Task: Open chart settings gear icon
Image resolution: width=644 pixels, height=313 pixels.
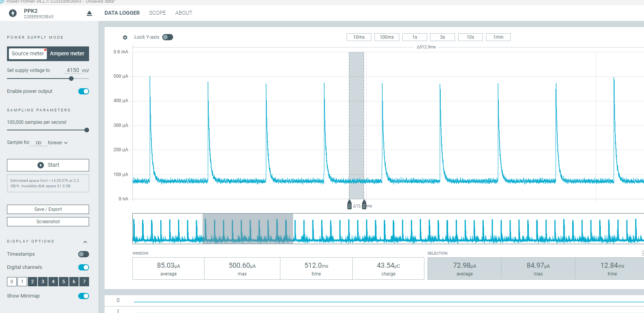Action: (x=125, y=38)
